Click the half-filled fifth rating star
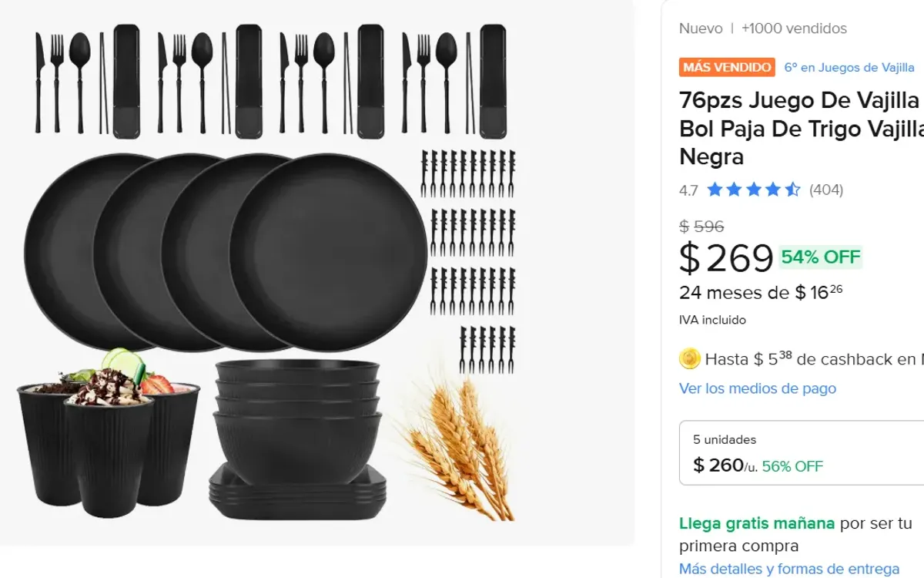The width and height of the screenshot is (924, 578). [792, 190]
